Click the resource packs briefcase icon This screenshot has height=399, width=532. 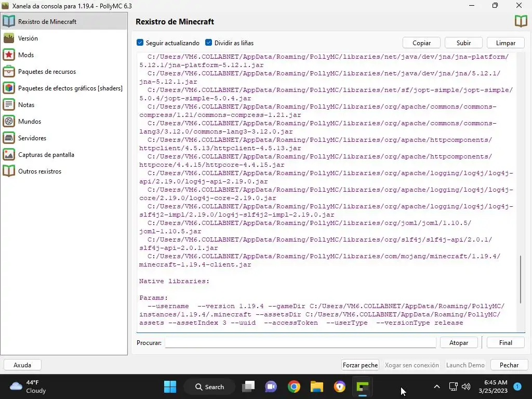[9, 71]
